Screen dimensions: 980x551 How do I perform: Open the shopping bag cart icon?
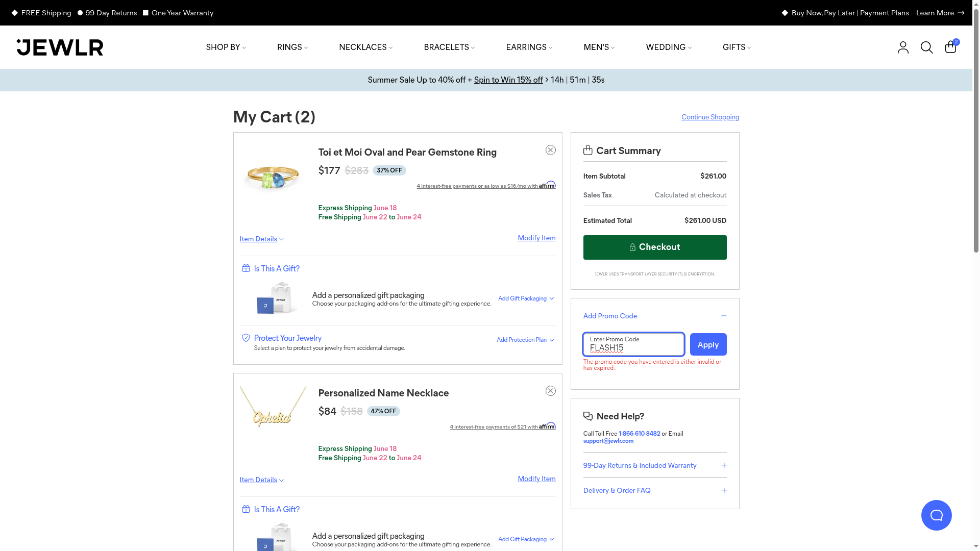(951, 46)
